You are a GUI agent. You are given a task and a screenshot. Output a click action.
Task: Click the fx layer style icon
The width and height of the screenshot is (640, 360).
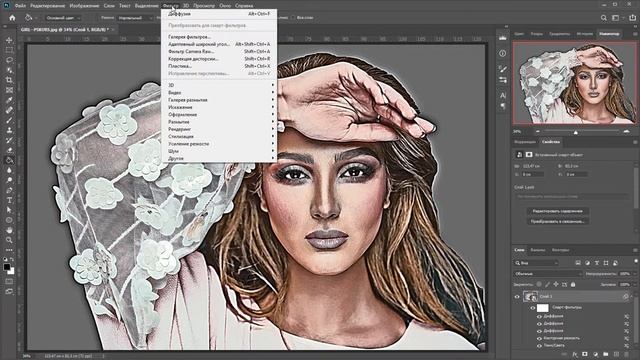(x=575, y=354)
